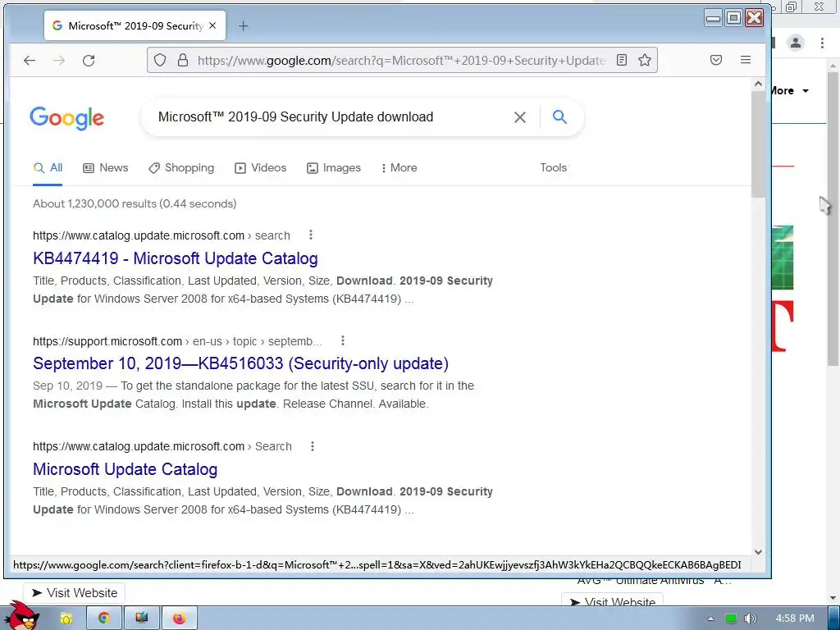Open the Microsoft Update Catalog result link
The width and height of the screenshot is (840, 630).
point(125,468)
